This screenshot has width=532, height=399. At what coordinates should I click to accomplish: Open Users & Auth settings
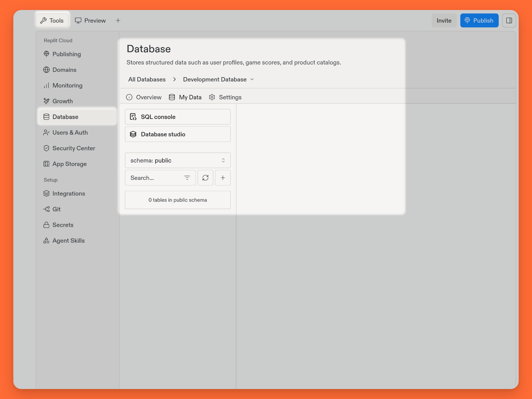77,132
